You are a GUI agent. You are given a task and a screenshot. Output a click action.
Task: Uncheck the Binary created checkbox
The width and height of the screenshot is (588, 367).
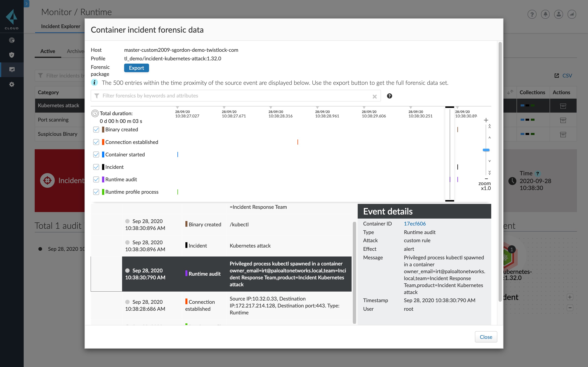[96, 129]
